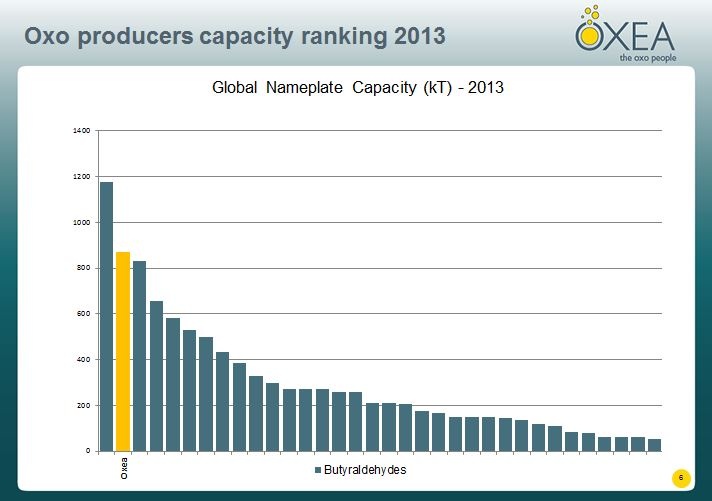Select the chart title 'Global Nameplate Capacity (kT) - 2013'
This screenshot has width=712, height=501.
point(358,87)
